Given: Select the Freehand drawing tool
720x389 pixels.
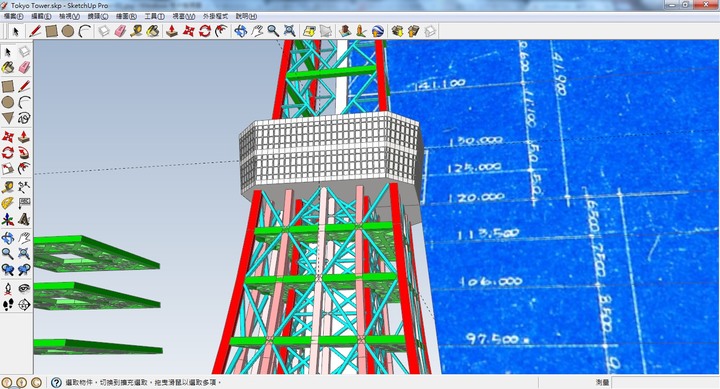Looking at the screenshot, I should click(x=24, y=118).
